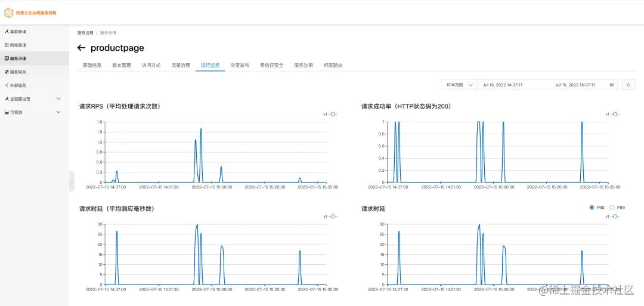Click the 请求时延（平均响应毫秒数）chart title

click(117, 209)
